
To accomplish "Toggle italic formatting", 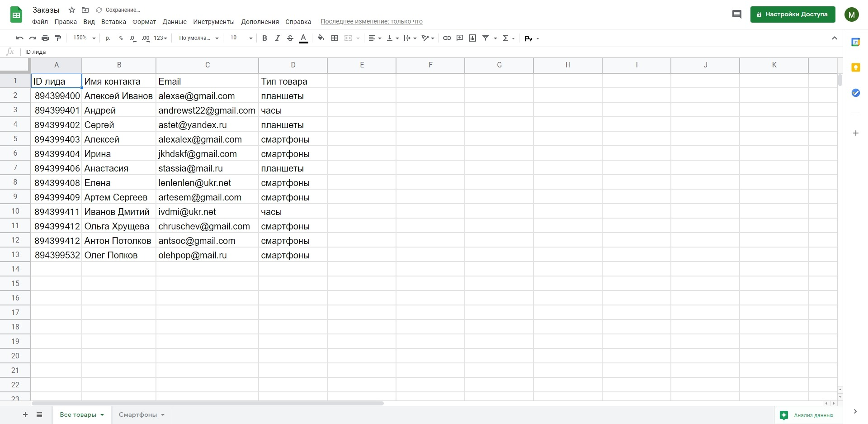I will 278,38.
